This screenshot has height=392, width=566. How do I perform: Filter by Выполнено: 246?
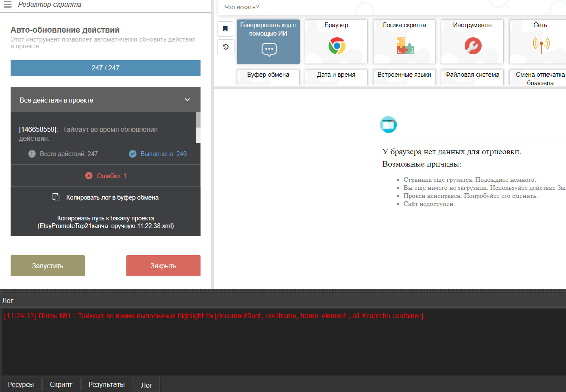pos(158,154)
